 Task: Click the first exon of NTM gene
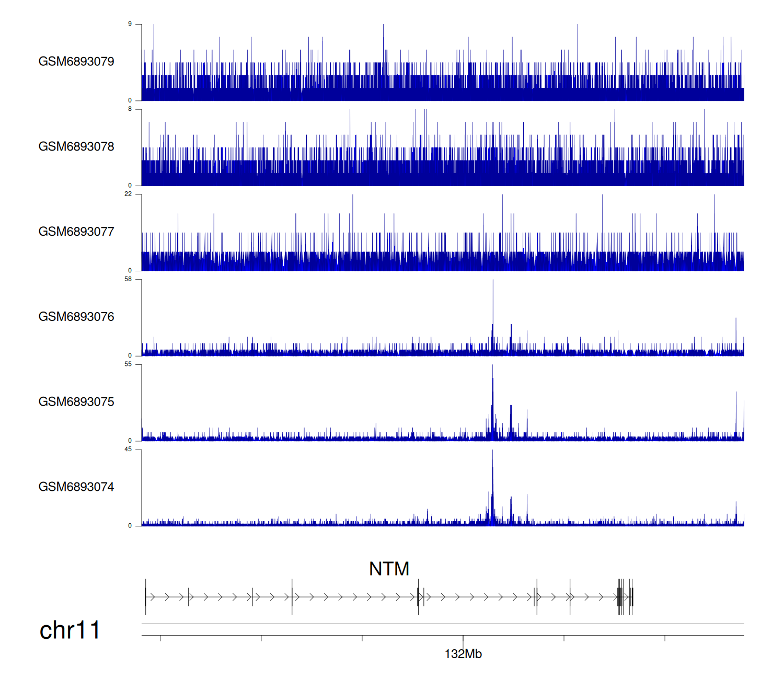point(146,597)
